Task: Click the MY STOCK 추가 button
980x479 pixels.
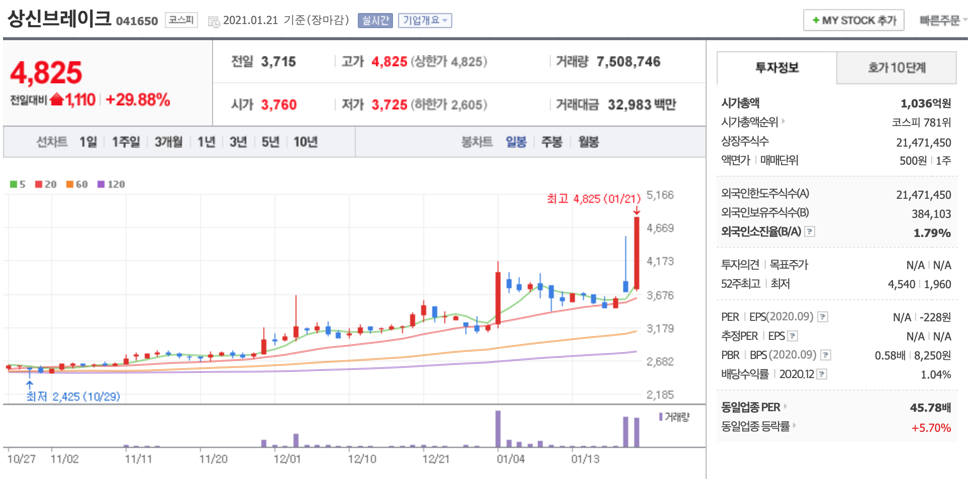Action: (854, 20)
